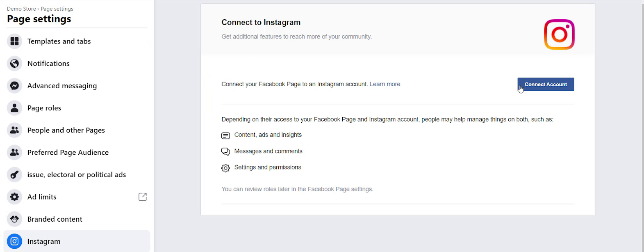Open Ad limits external link icon
This screenshot has height=252, width=644.
click(x=143, y=197)
